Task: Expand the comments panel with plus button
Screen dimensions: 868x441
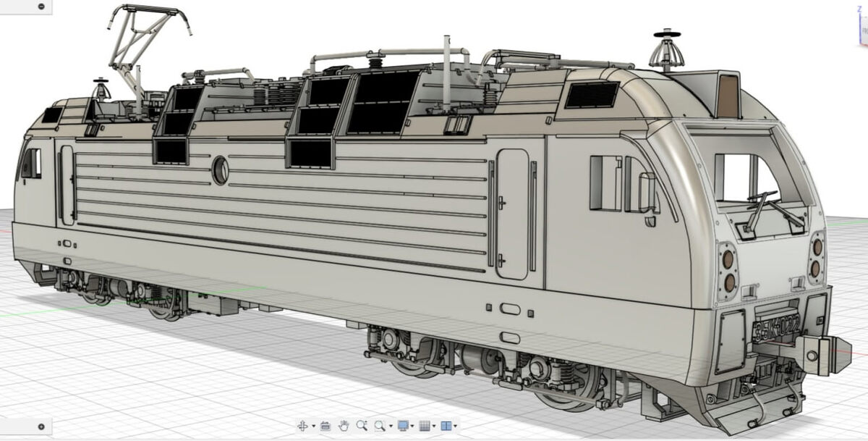Action: coord(41,427)
